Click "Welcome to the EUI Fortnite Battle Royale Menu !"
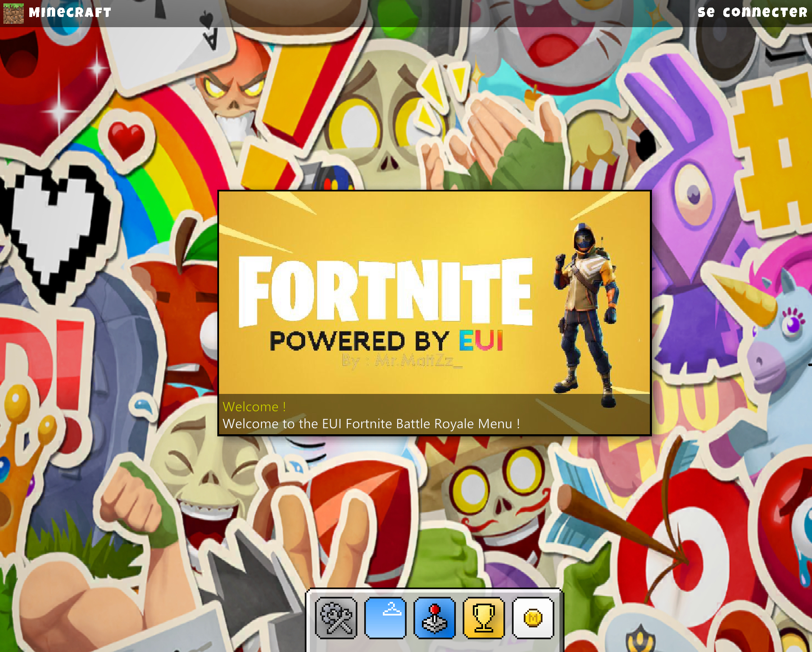The image size is (812, 652). (371, 424)
